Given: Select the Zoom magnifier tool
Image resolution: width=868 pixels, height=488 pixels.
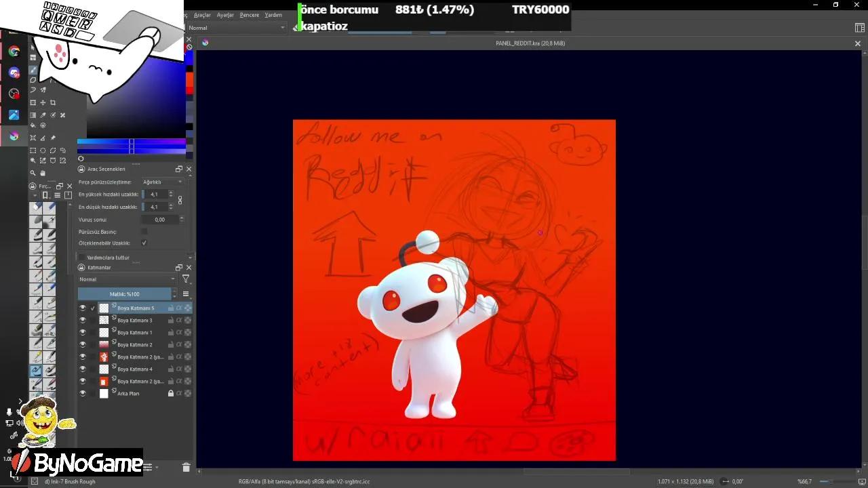Looking at the screenshot, I should click(33, 173).
